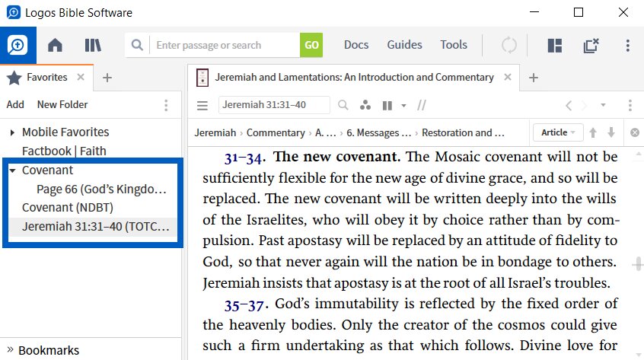The image size is (644, 360).
Task: Open Favorites panel menu dots
Action: [x=166, y=105]
